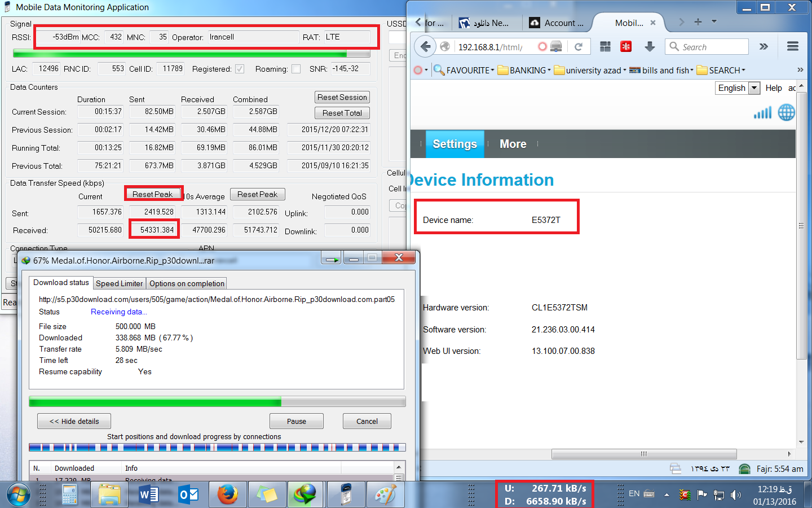Viewport: 812px width, 508px height.
Task: Click the Firefox horizontal scrollbar
Action: (644, 454)
